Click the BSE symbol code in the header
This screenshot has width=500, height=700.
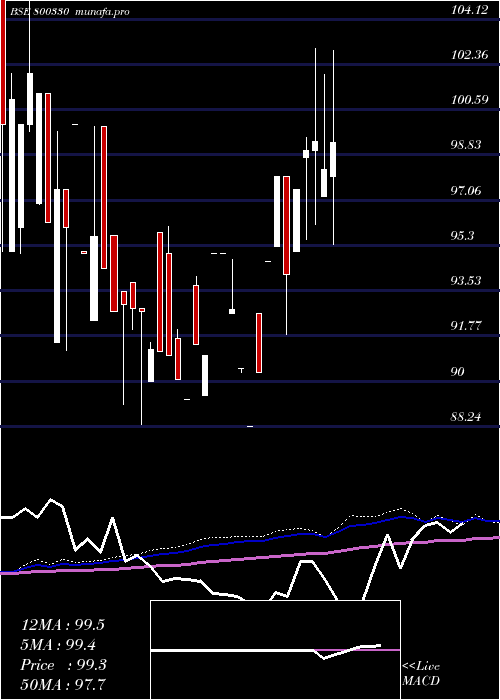pyautogui.click(x=39, y=12)
